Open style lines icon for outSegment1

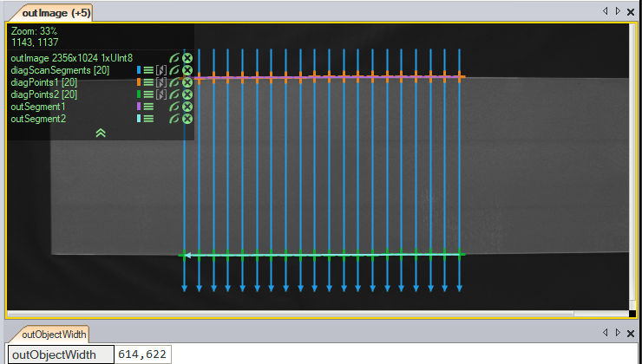pos(148,107)
